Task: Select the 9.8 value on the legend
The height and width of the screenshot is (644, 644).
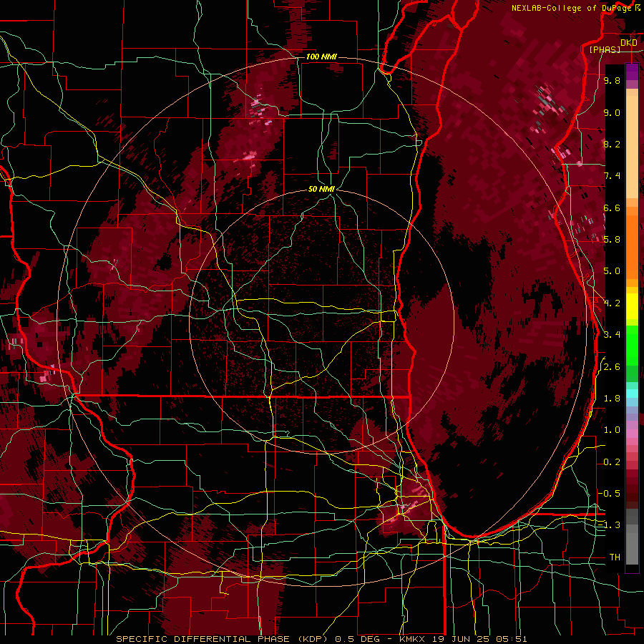Action: [612, 81]
